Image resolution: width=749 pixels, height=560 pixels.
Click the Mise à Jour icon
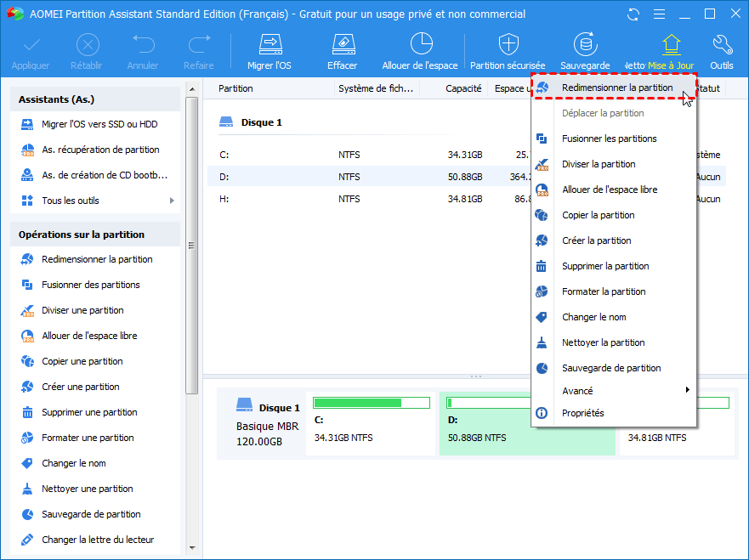point(671,44)
